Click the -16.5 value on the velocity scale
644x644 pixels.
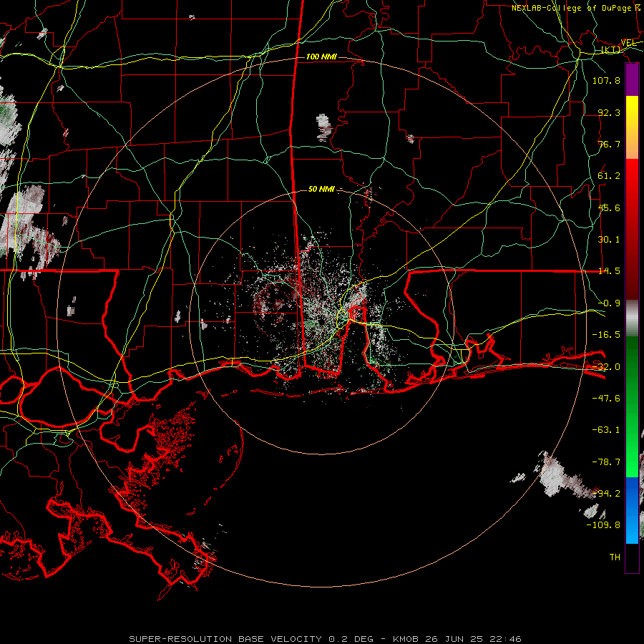606,335
